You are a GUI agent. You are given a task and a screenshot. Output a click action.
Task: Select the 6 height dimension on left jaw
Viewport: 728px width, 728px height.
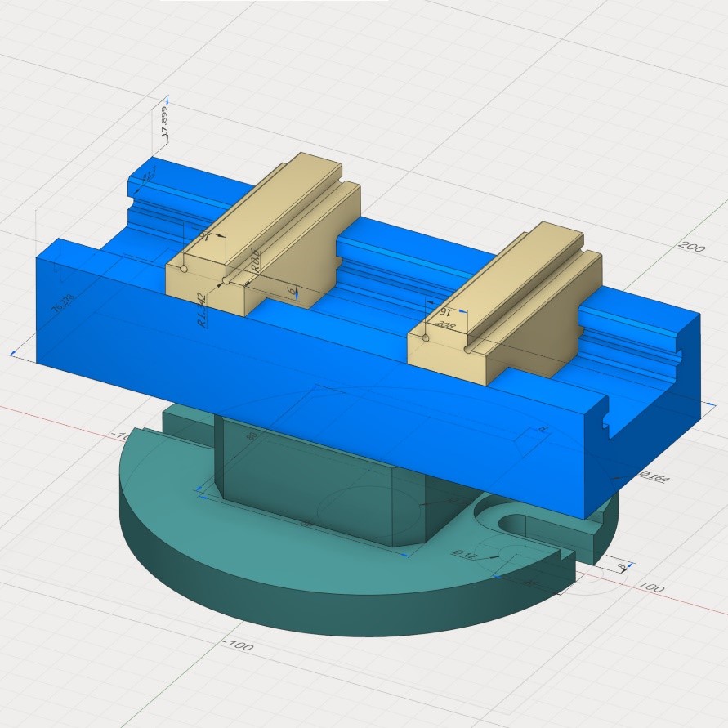[x=290, y=291]
